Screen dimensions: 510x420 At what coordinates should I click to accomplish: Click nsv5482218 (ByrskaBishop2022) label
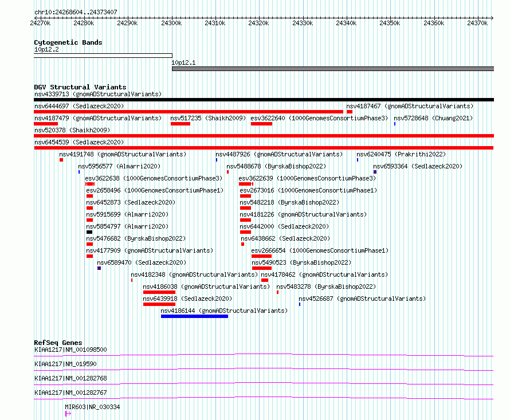tap(289, 202)
